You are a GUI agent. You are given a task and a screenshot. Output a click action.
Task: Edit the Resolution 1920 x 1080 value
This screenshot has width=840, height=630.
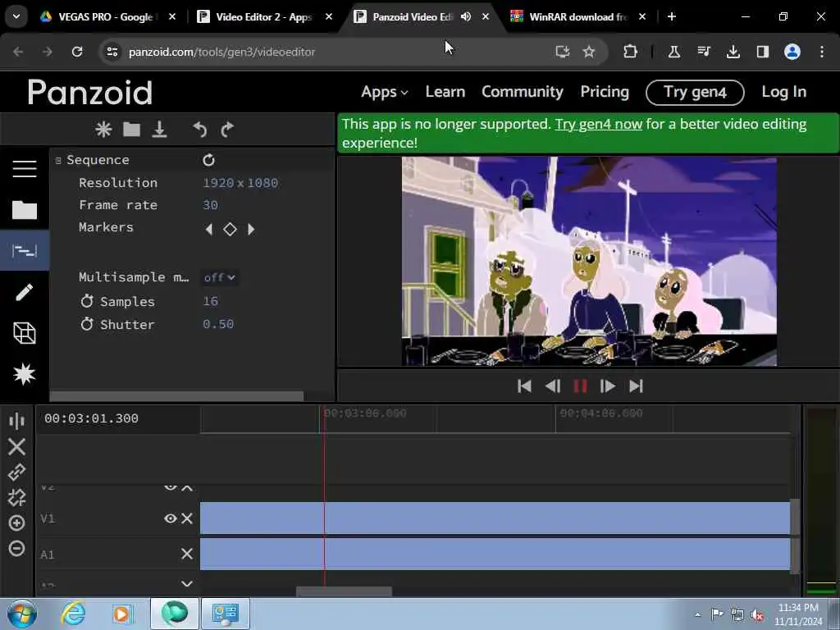(240, 183)
